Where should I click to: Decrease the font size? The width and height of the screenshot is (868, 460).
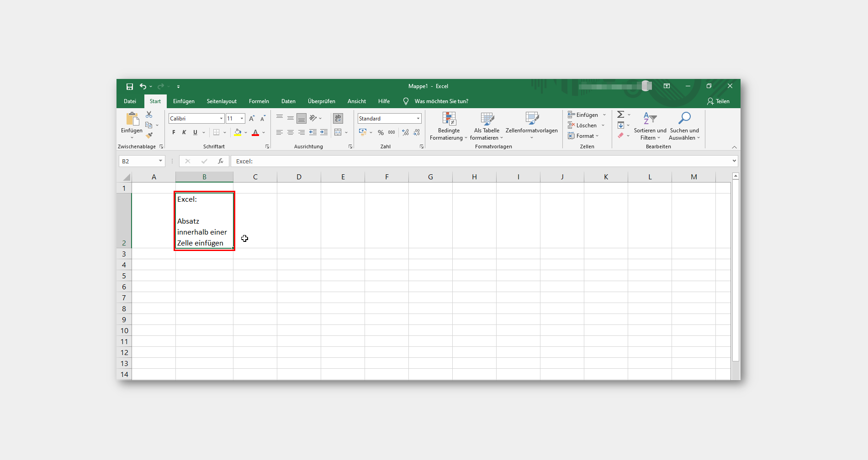click(263, 119)
